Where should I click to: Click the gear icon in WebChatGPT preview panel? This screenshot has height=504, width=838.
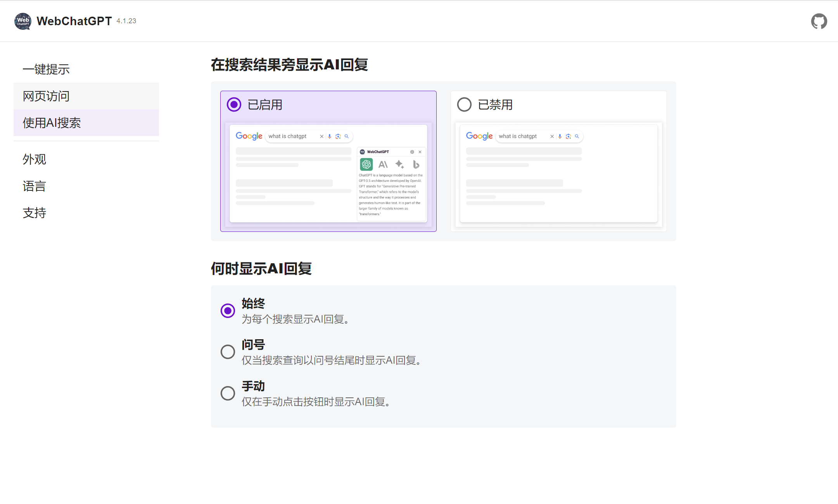tap(412, 152)
